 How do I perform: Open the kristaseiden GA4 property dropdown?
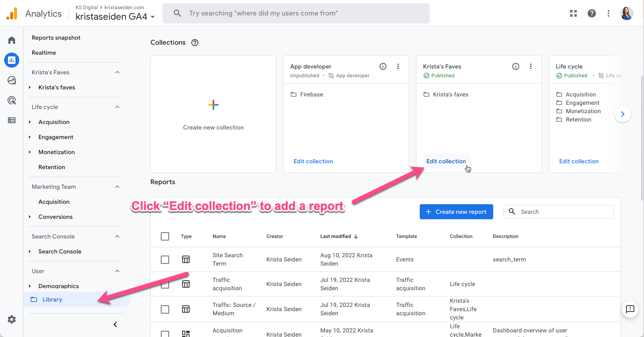[115, 17]
